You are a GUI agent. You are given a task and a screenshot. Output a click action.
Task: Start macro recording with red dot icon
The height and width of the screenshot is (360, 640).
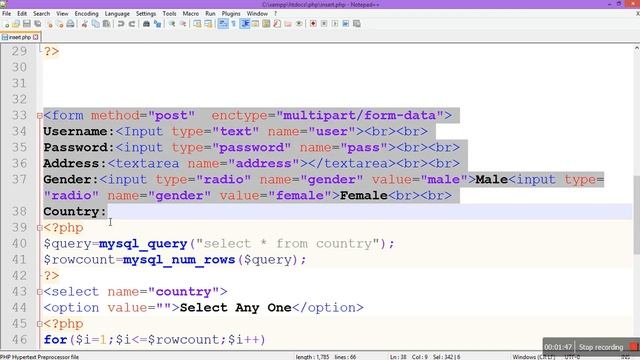[x=313, y=24]
